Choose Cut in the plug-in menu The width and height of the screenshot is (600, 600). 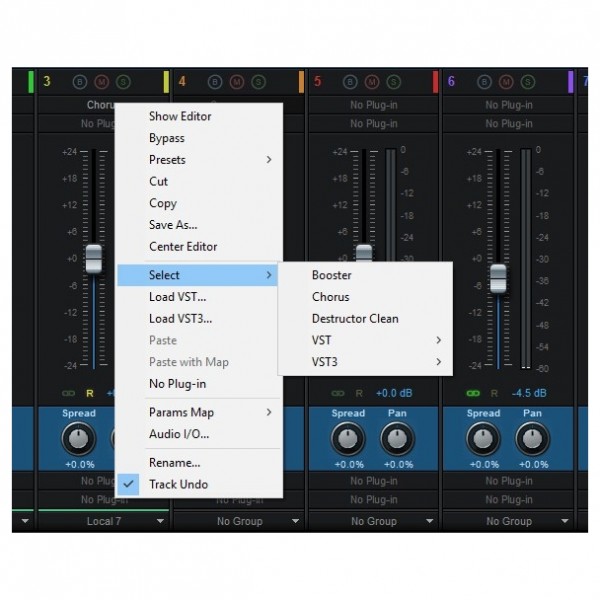click(199, 181)
